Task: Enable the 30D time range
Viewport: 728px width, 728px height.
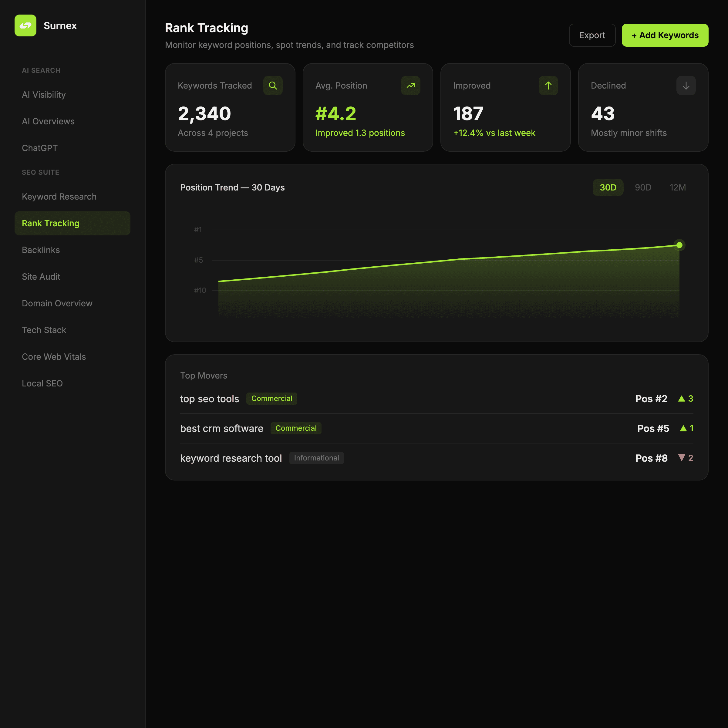Action: tap(608, 187)
